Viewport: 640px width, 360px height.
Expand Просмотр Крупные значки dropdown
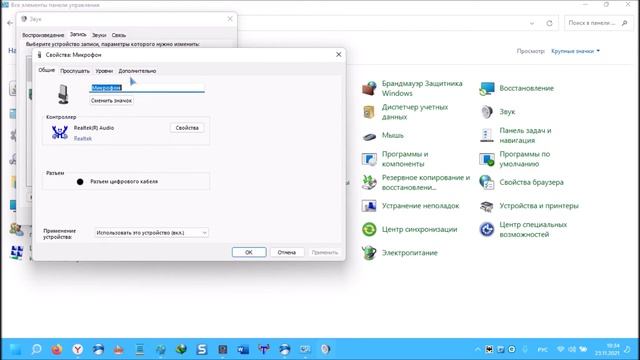(575, 51)
